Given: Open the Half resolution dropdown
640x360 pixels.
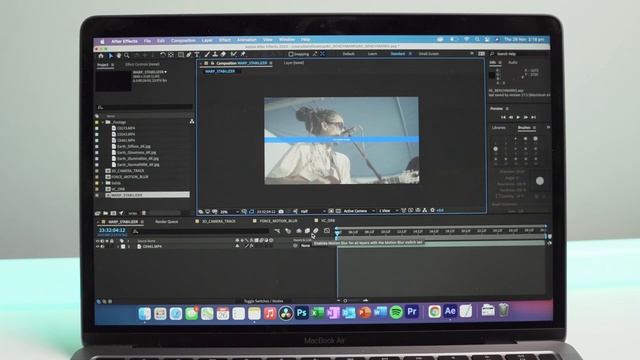Looking at the screenshot, I should [313, 211].
